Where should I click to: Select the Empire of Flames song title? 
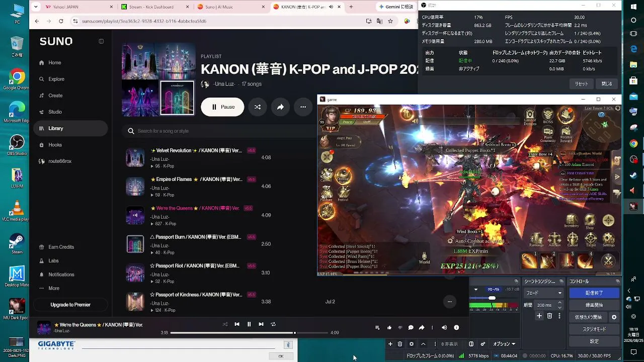coord(196,179)
